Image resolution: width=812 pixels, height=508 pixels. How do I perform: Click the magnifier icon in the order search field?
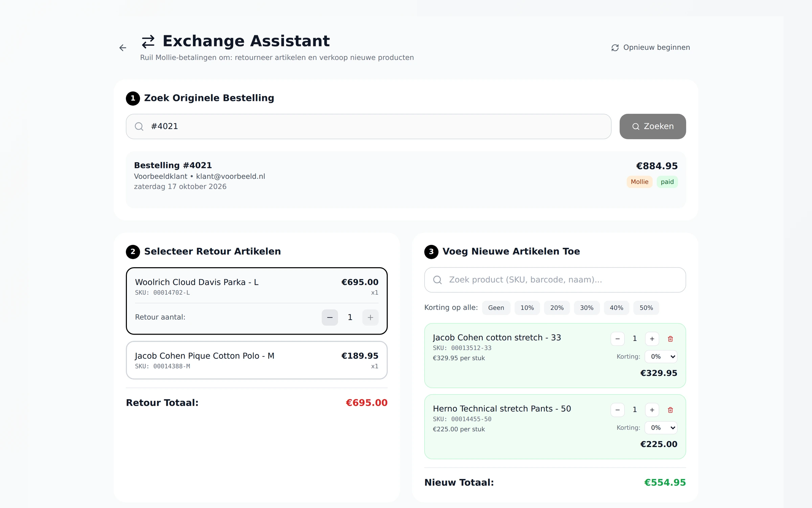click(139, 126)
